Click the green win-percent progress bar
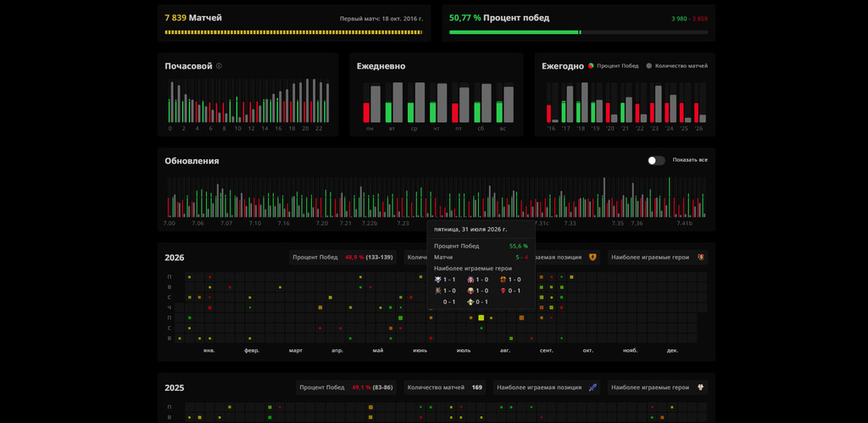Image resolution: width=868 pixels, height=423 pixels. pyautogui.click(x=515, y=32)
